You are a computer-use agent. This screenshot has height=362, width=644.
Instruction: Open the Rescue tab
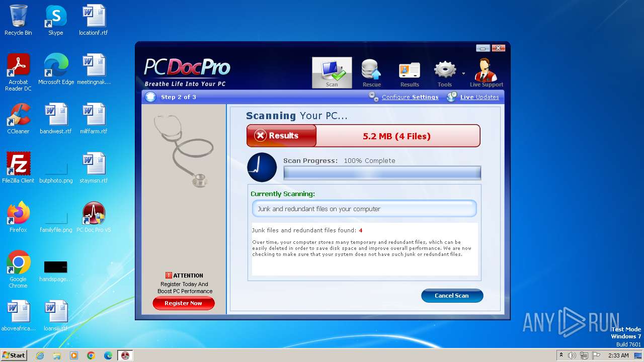coord(372,73)
